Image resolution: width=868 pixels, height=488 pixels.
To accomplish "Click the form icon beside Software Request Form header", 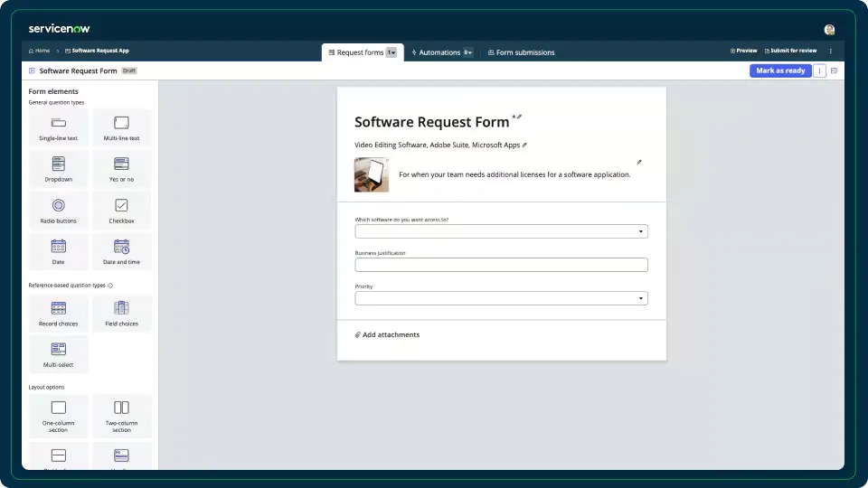I will click(33, 70).
